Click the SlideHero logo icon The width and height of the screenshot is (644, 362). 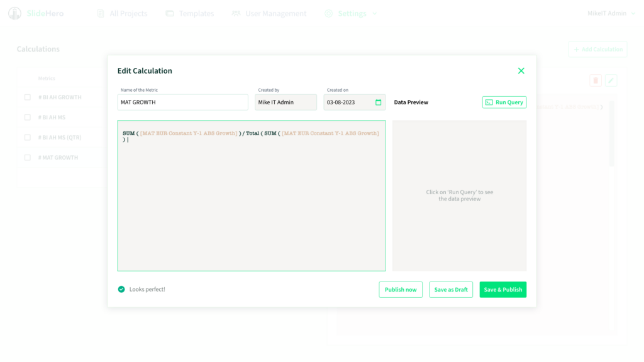14,13
